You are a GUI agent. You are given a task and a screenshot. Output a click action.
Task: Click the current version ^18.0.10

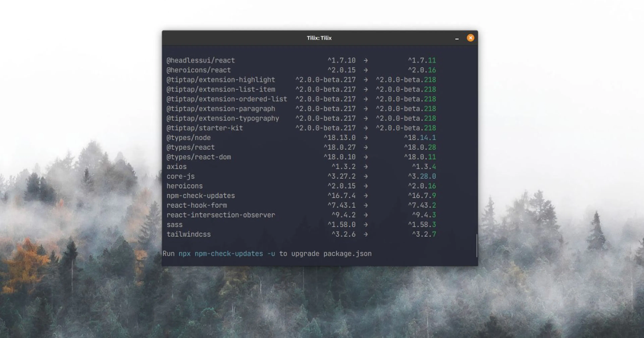pyautogui.click(x=339, y=157)
